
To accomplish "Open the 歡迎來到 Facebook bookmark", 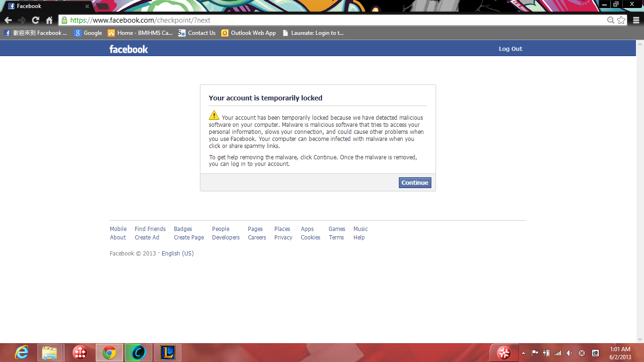I will click(36, 33).
